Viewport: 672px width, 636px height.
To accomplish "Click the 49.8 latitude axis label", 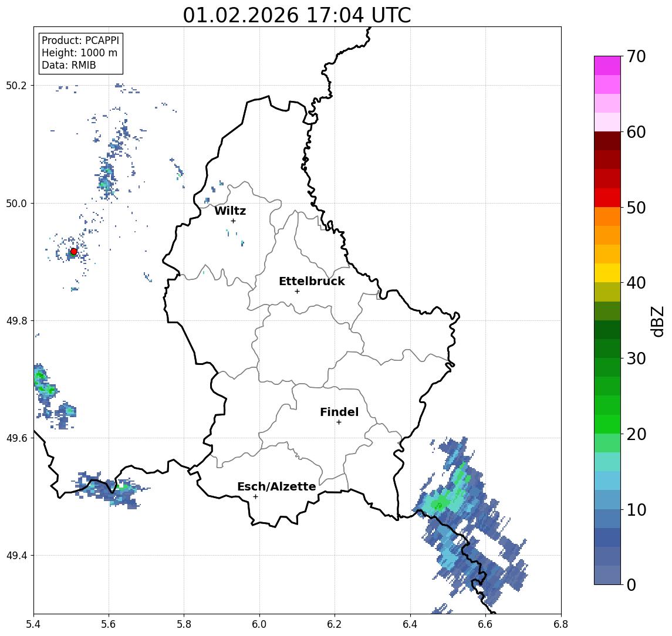I will pyautogui.click(x=16, y=320).
